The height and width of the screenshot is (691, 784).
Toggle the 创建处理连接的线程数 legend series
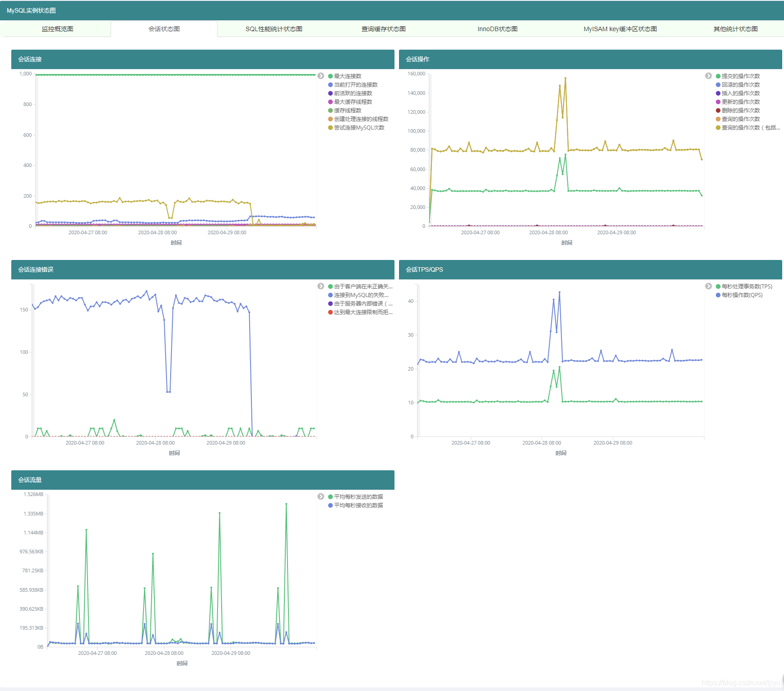(358, 119)
